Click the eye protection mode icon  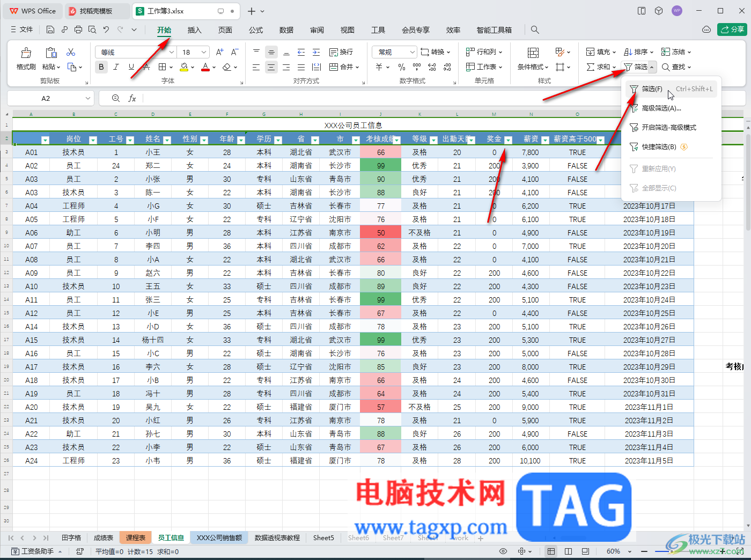pyautogui.click(x=503, y=551)
